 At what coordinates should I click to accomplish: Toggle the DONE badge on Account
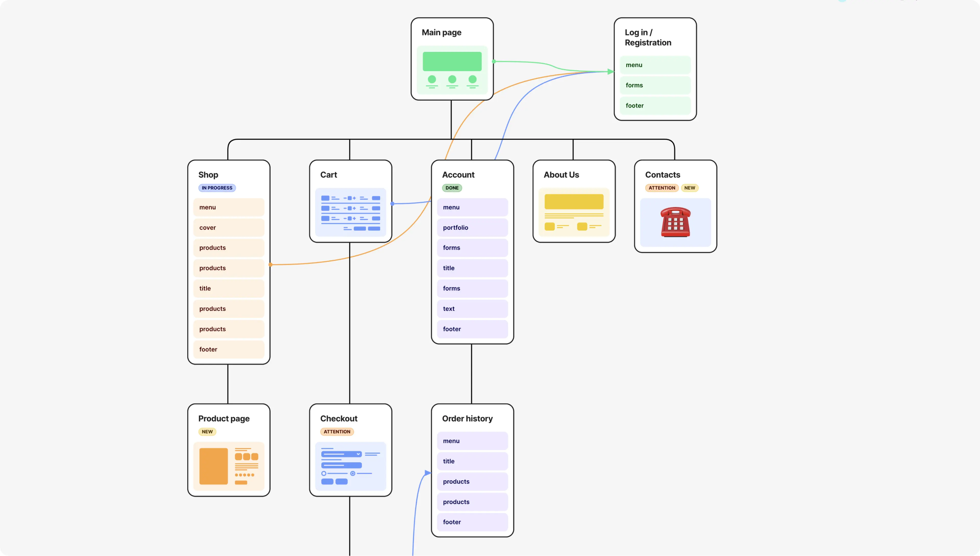[x=452, y=188]
